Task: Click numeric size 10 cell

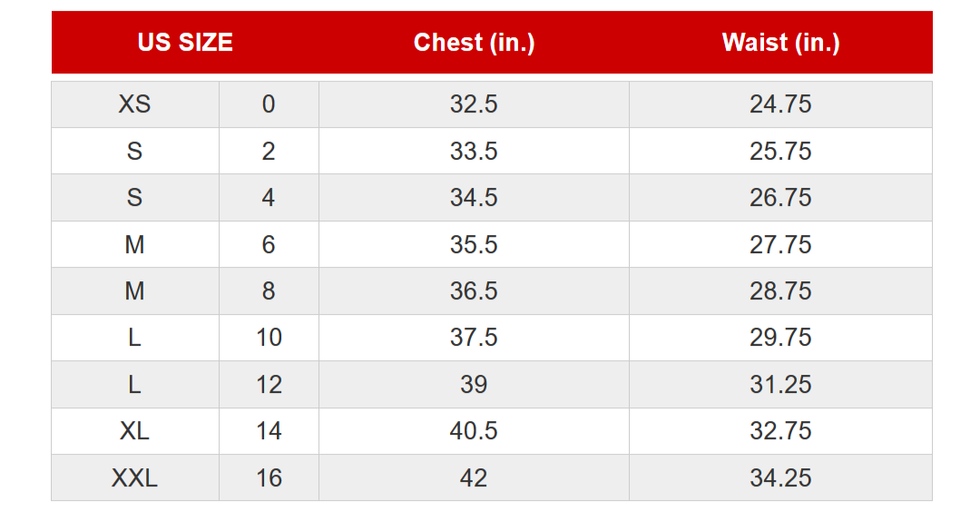Action: coord(269,338)
